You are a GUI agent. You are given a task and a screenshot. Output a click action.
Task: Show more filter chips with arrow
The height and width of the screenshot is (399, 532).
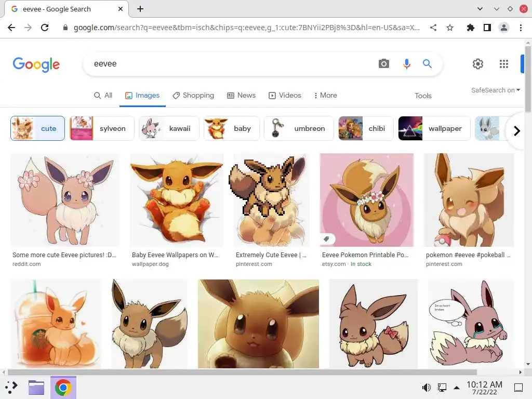[x=516, y=130]
